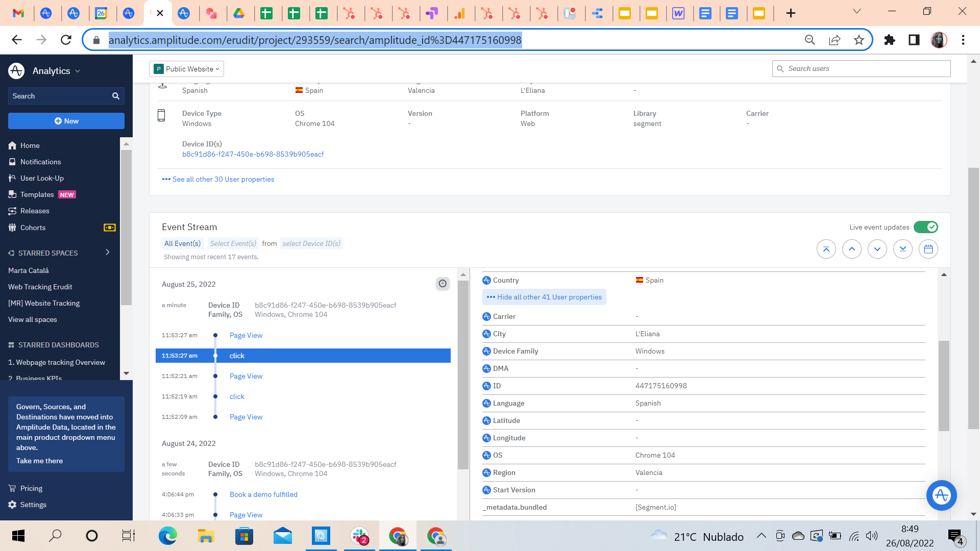
Task: Hide all other 41 User properties
Action: click(544, 297)
